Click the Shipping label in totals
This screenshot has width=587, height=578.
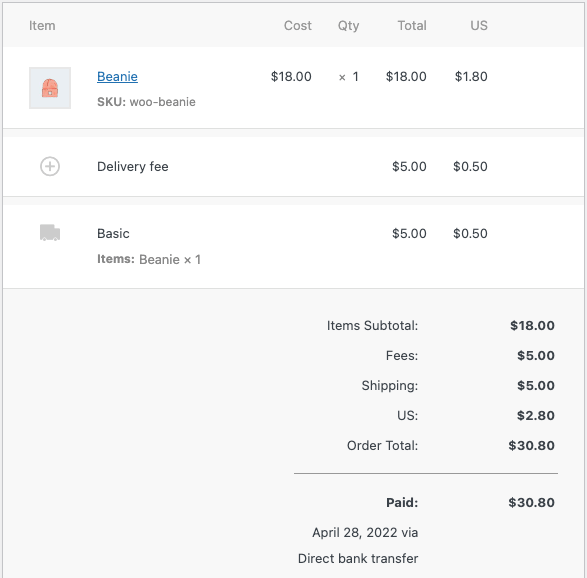tap(390, 386)
